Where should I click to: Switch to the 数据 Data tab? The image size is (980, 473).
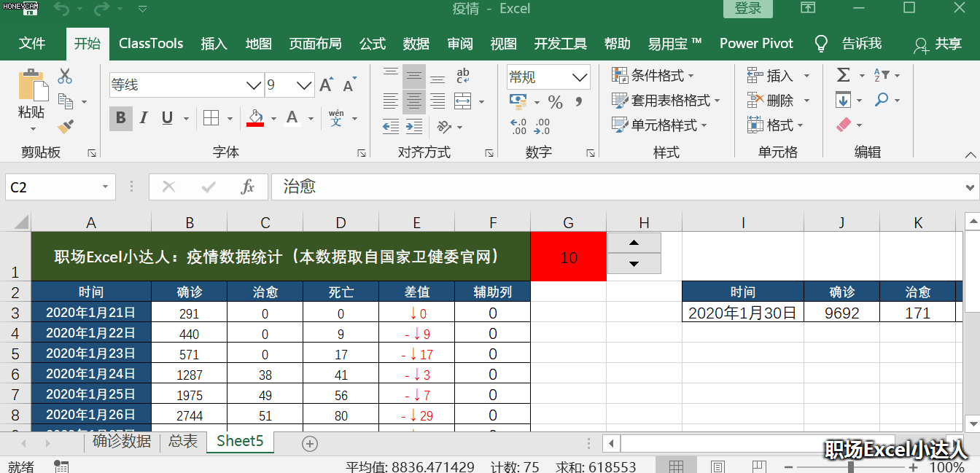[x=416, y=44]
